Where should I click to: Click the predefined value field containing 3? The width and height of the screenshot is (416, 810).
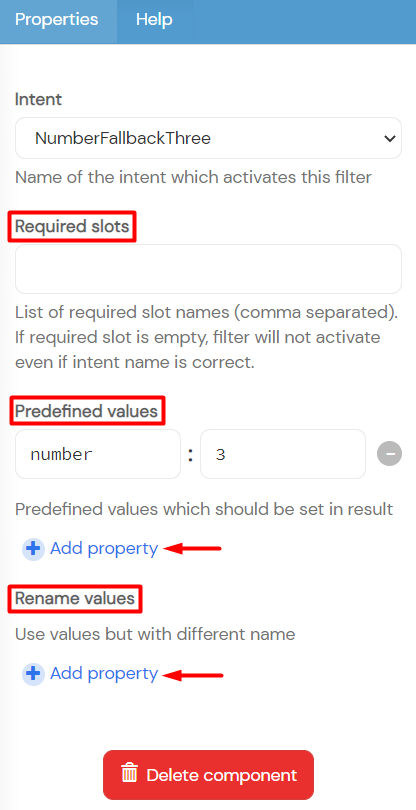click(283, 454)
